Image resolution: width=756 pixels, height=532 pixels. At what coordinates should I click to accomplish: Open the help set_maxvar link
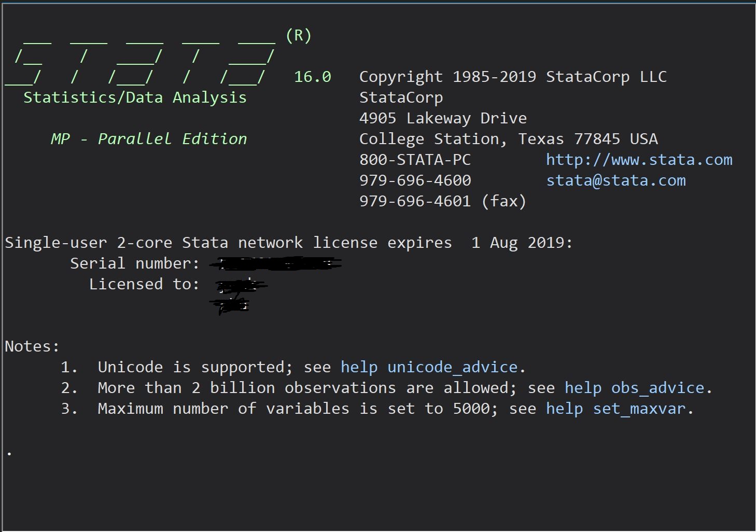(617, 409)
